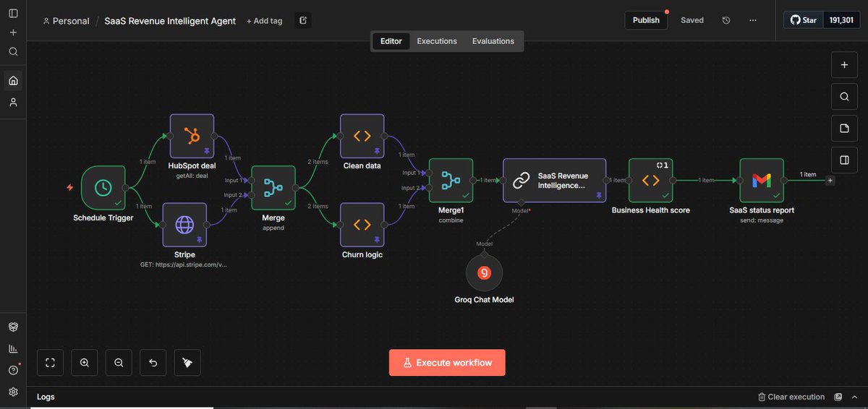Screen dimensions: 868x409
Task: Select the Merge1 combine node
Action: tap(451, 180)
